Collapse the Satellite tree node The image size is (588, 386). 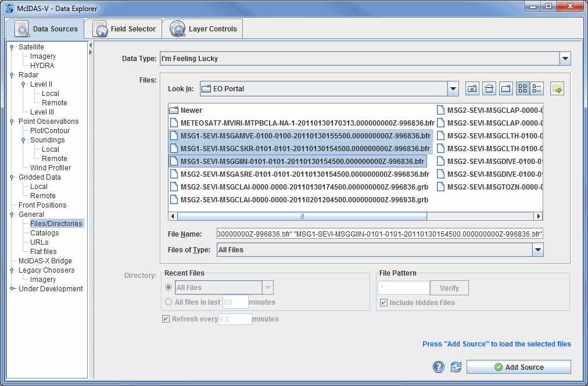coord(12,47)
